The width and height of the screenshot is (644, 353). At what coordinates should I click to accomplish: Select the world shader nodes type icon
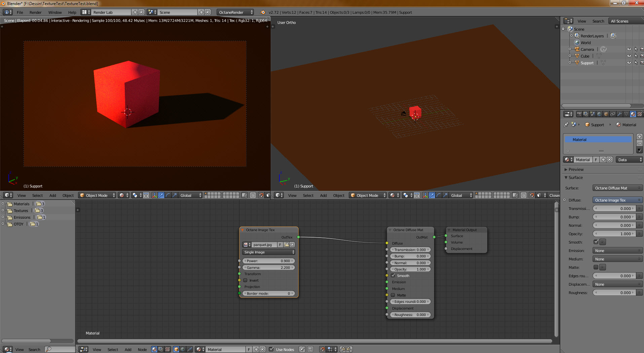click(183, 349)
